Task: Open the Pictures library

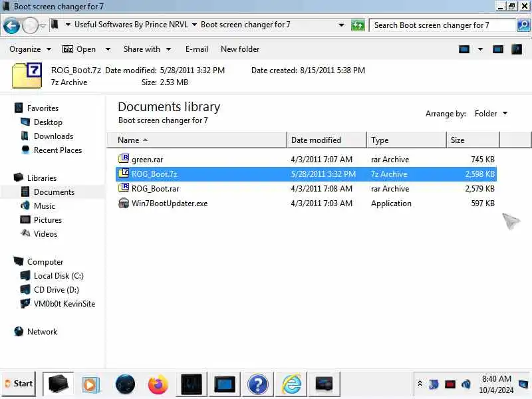Action: (47, 220)
